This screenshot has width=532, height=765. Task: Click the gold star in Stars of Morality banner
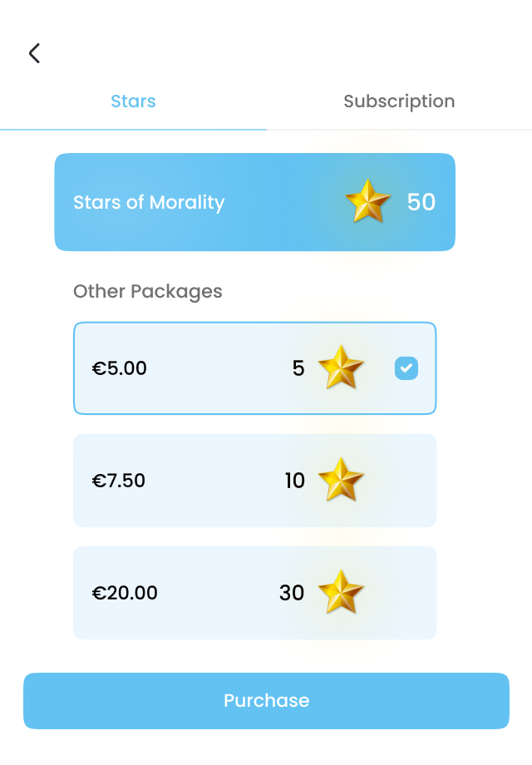click(x=368, y=201)
